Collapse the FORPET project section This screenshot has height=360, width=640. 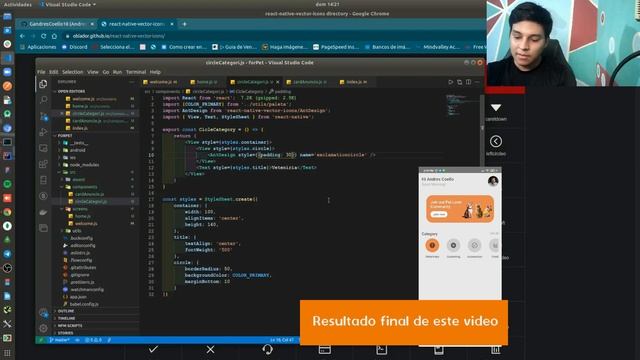[65, 136]
